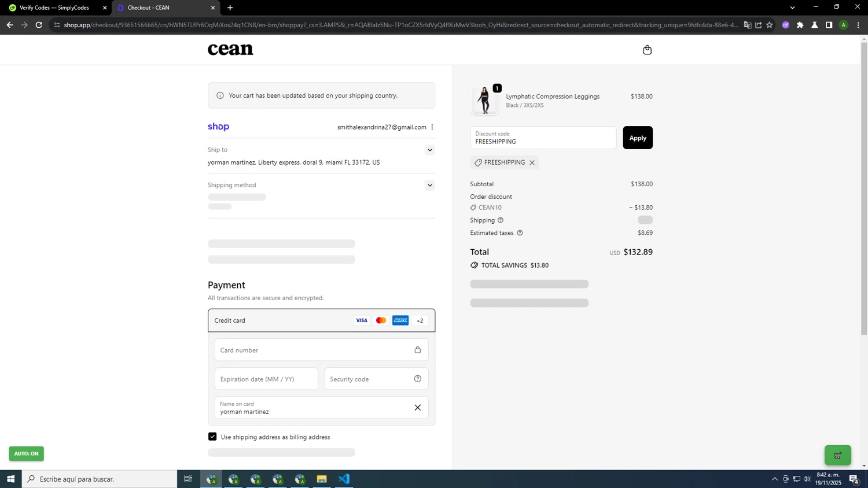Open the tab search dropdown
868x488 pixels.
tap(792, 8)
